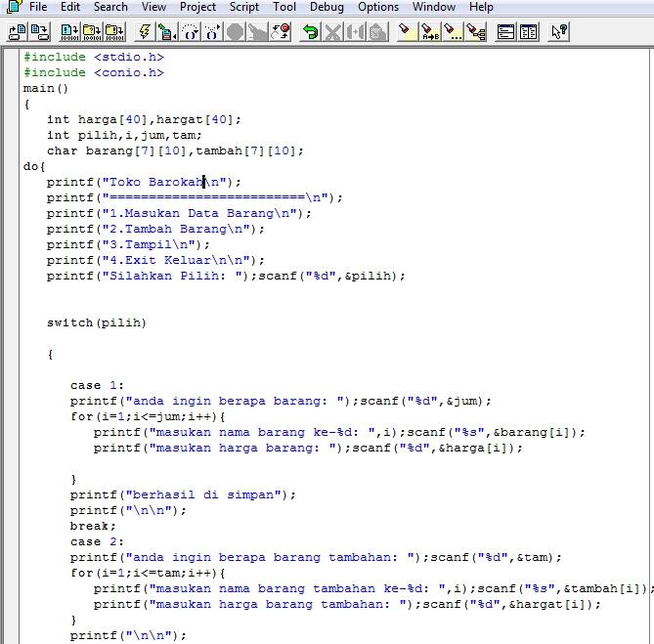This screenshot has width=654, height=644.
Task: Click the Find flashlight icon
Action: click(407, 31)
